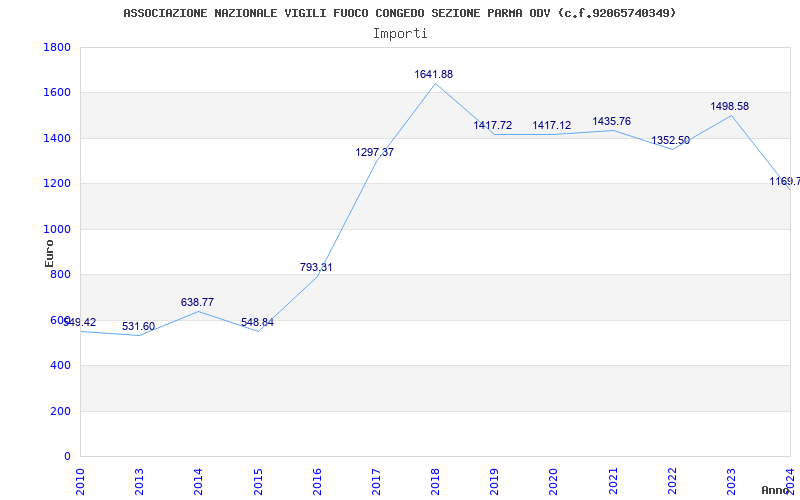Viewport: 800px width, 500px height.
Task: Select the x-axis year 2017
Action: (x=376, y=481)
